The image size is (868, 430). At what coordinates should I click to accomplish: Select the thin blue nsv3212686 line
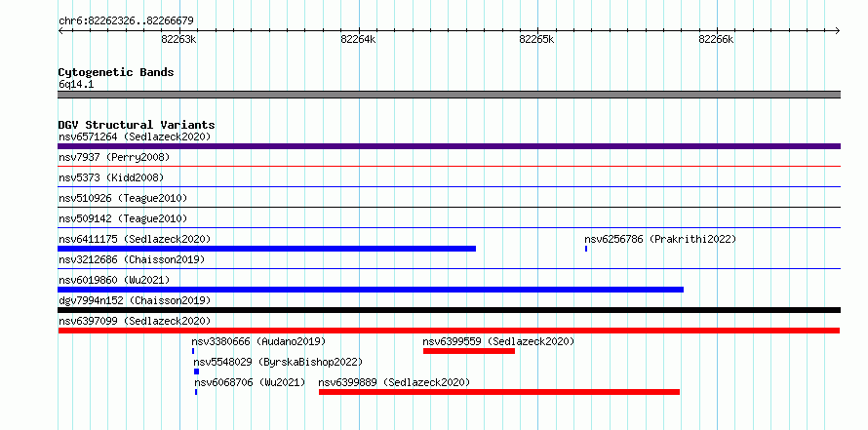pyautogui.click(x=449, y=268)
